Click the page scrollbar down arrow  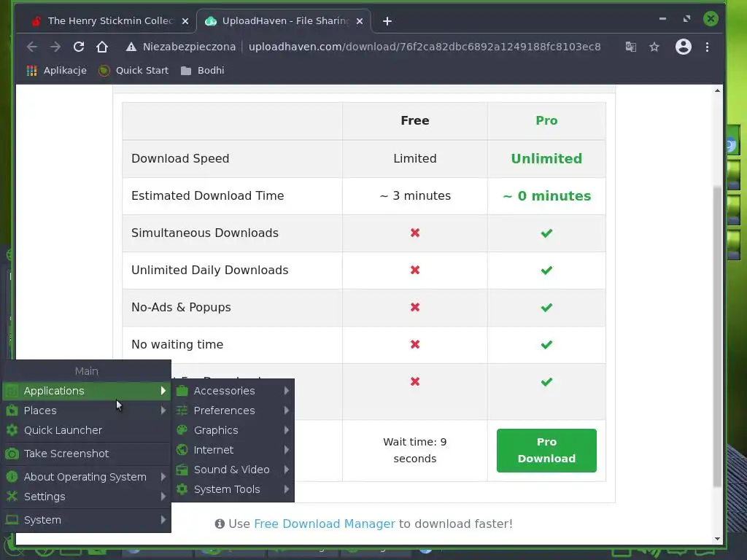point(718,539)
